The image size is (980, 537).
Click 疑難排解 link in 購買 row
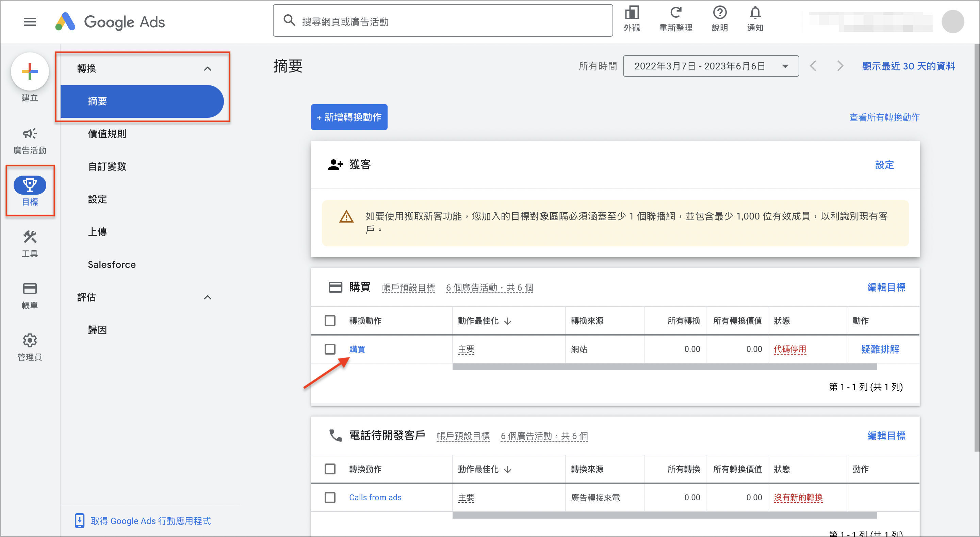click(x=880, y=349)
